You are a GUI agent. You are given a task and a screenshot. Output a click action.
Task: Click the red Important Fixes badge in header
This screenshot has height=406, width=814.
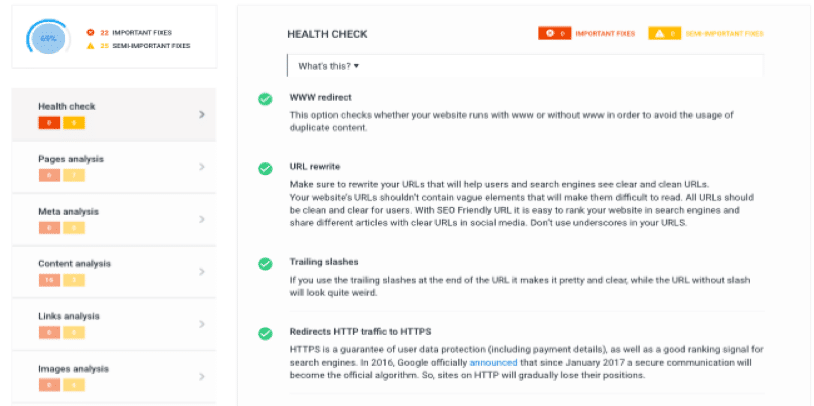click(554, 33)
